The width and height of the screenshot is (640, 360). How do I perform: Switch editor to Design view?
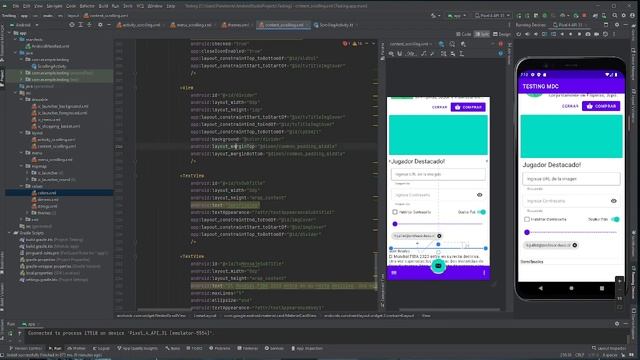coord(502,34)
